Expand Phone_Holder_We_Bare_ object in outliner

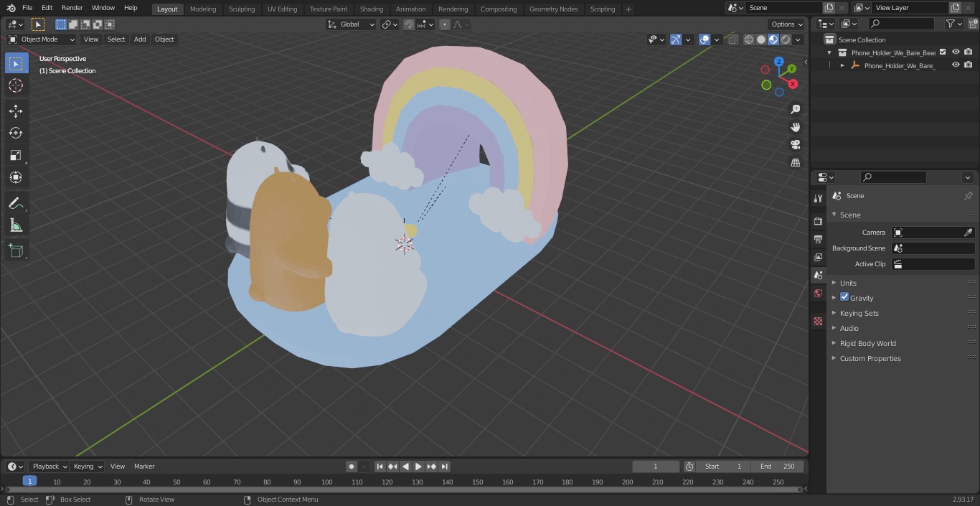tap(842, 65)
